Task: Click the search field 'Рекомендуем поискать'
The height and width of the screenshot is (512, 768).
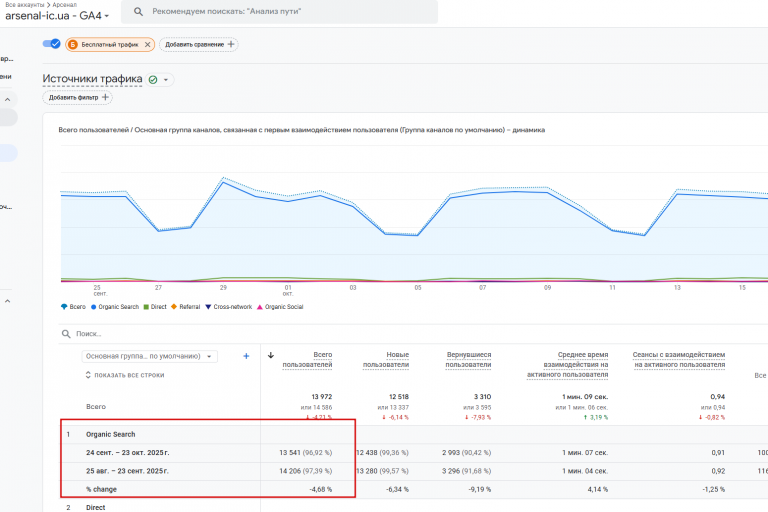Action: pos(279,11)
